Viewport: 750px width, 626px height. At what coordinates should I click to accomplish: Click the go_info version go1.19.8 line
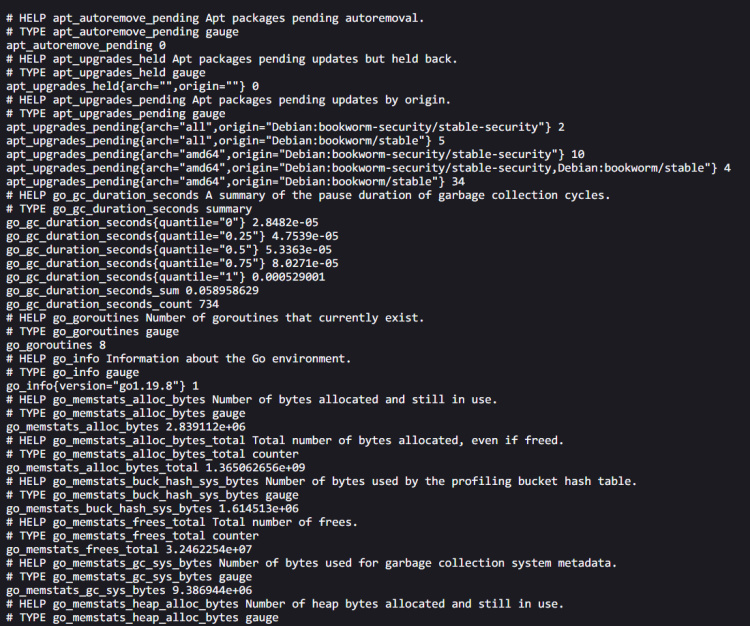pos(102,385)
